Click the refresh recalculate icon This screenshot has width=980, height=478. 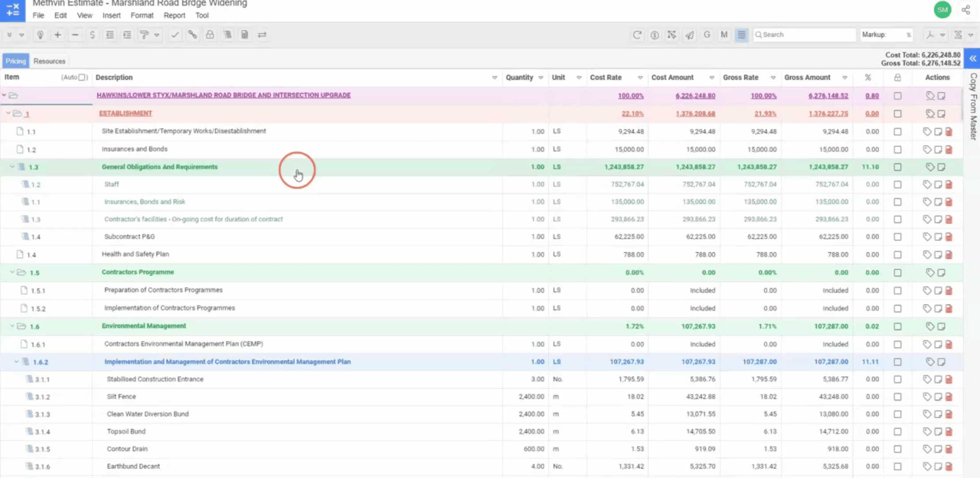pyautogui.click(x=637, y=35)
